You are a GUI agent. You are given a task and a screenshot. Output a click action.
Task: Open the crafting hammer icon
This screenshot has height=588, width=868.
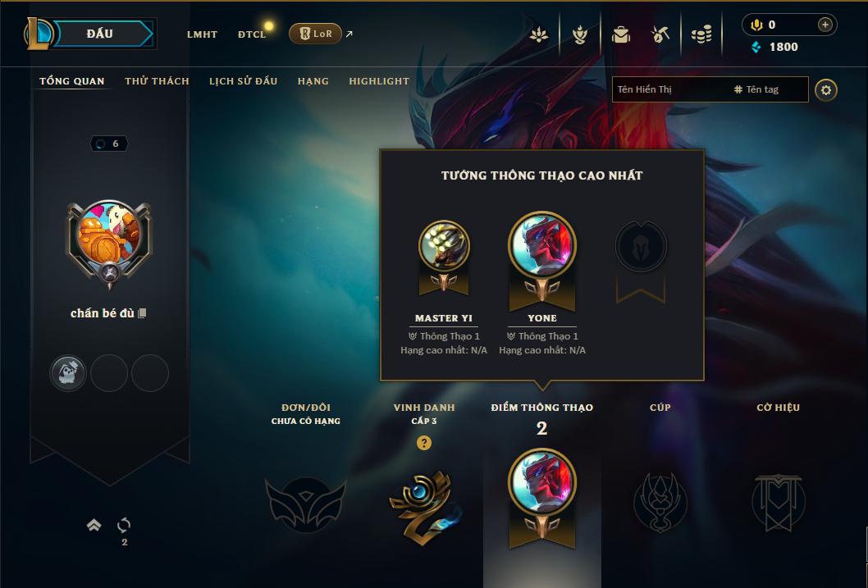(x=660, y=34)
